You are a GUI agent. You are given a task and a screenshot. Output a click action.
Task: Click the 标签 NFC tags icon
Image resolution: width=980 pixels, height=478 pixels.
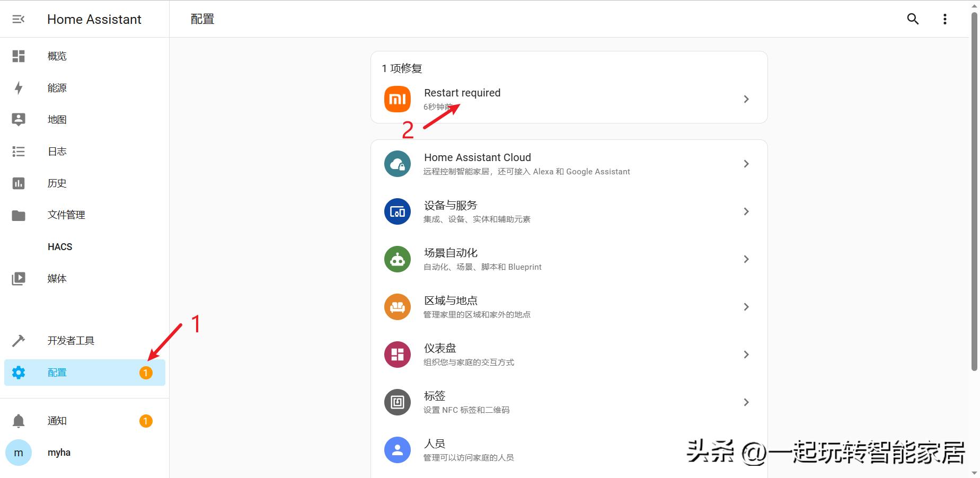click(x=397, y=402)
